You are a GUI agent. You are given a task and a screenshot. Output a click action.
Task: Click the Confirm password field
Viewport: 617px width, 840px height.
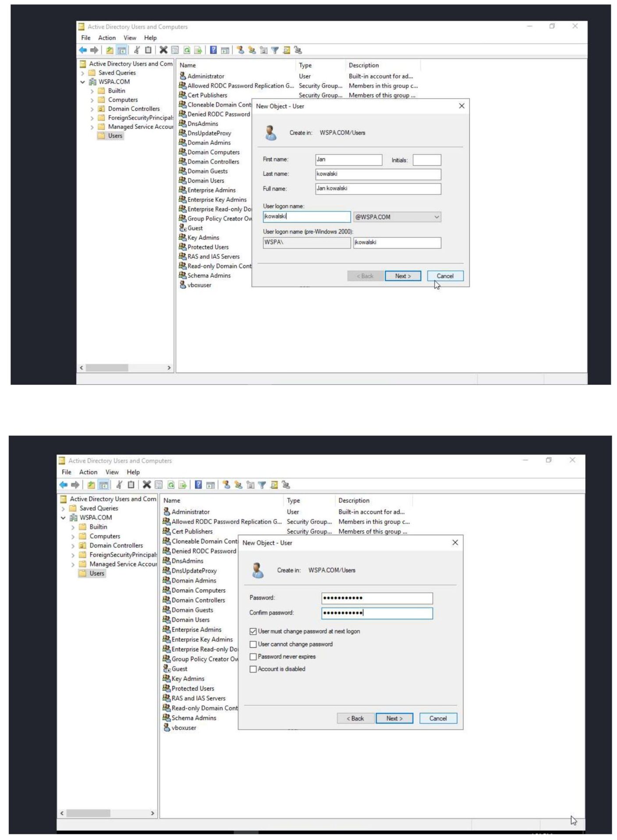click(377, 613)
